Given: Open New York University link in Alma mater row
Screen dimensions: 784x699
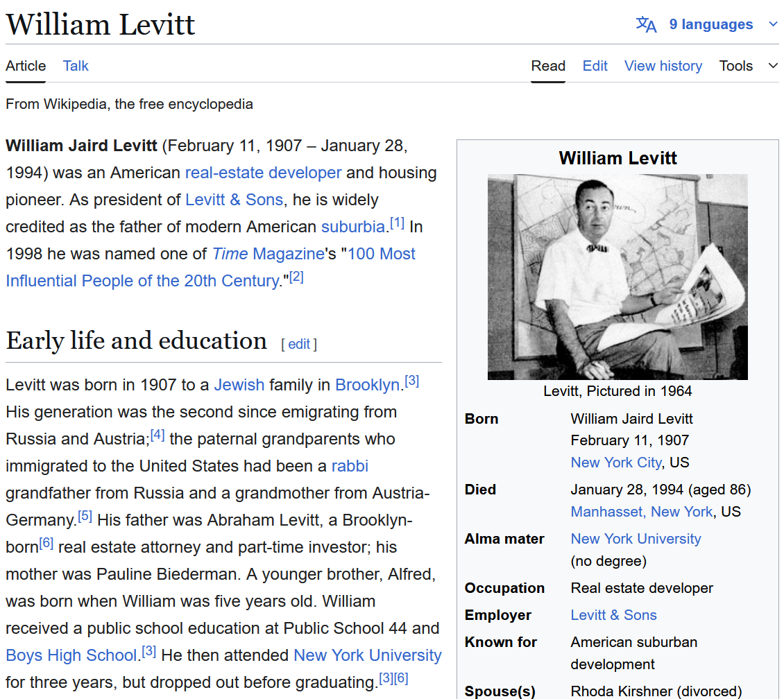Looking at the screenshot, I should pos(636,539).
